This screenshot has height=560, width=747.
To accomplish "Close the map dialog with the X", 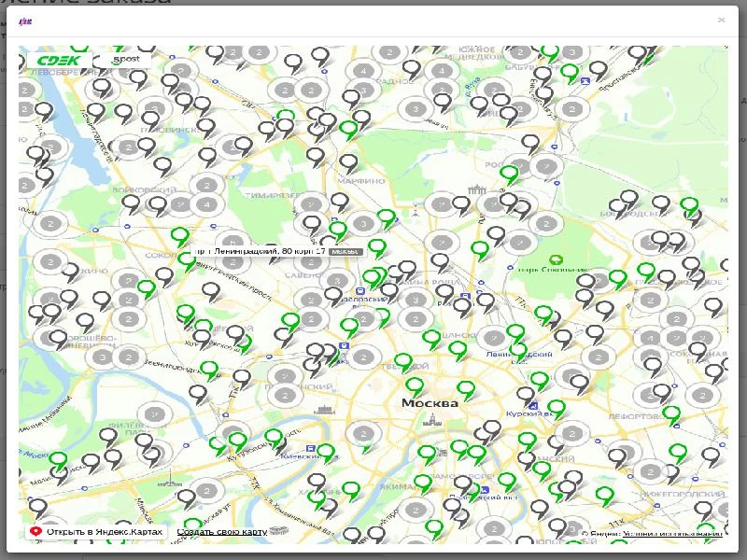I will tap(721, 20).
